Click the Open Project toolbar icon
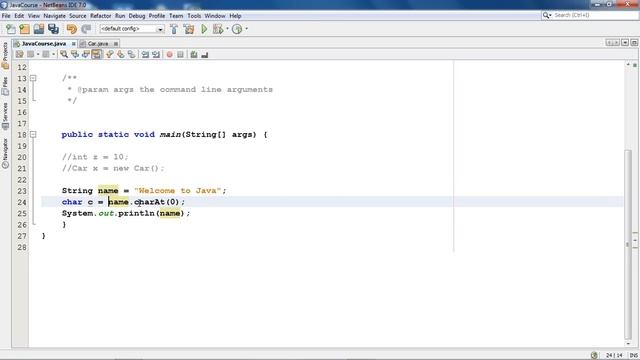Screen dimensions: 640x360 [39, 29]
